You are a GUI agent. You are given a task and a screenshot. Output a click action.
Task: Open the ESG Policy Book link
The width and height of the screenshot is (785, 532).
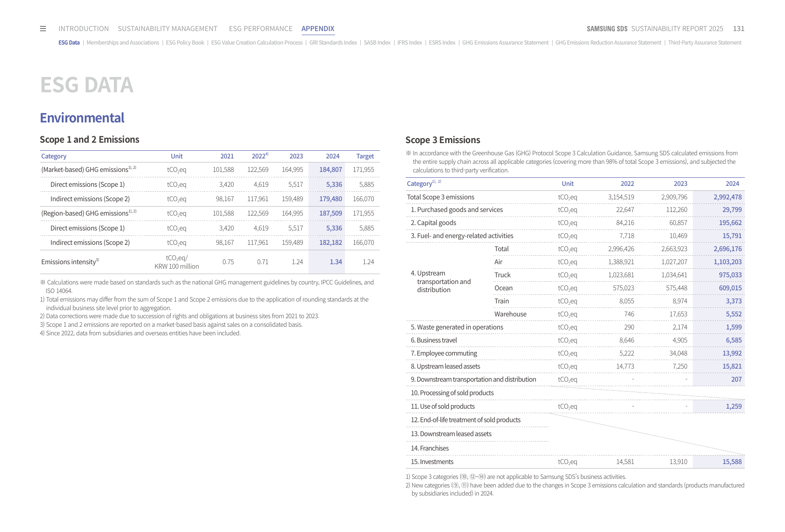point(185,43)
